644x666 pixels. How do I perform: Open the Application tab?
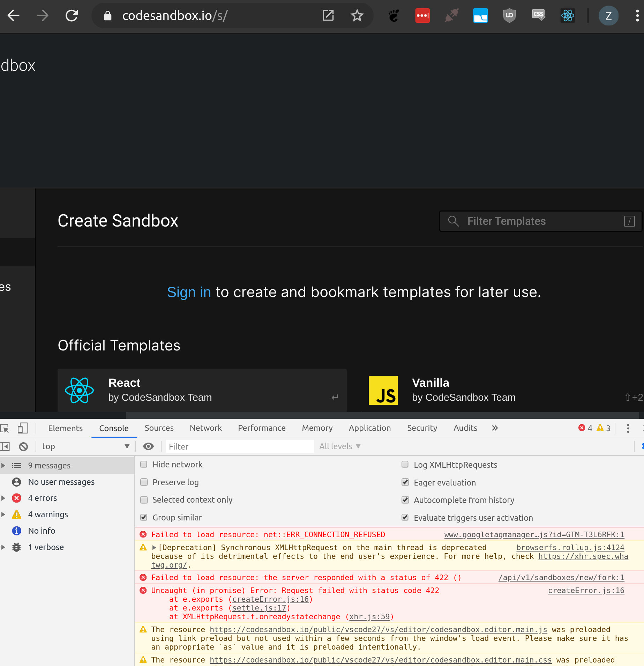[x=370, y=428]
